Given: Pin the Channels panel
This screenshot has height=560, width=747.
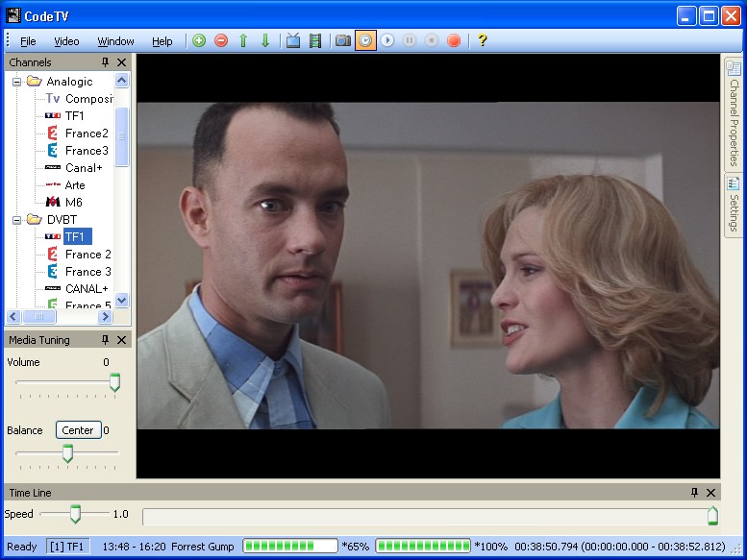Looking at the screenshot, I should (106, 62).
